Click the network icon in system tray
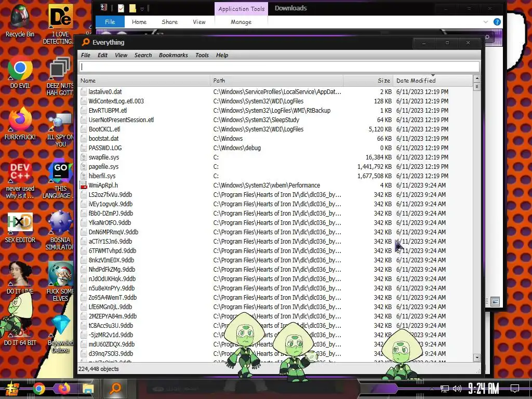532x399 pixels. [x=444, y=389]
